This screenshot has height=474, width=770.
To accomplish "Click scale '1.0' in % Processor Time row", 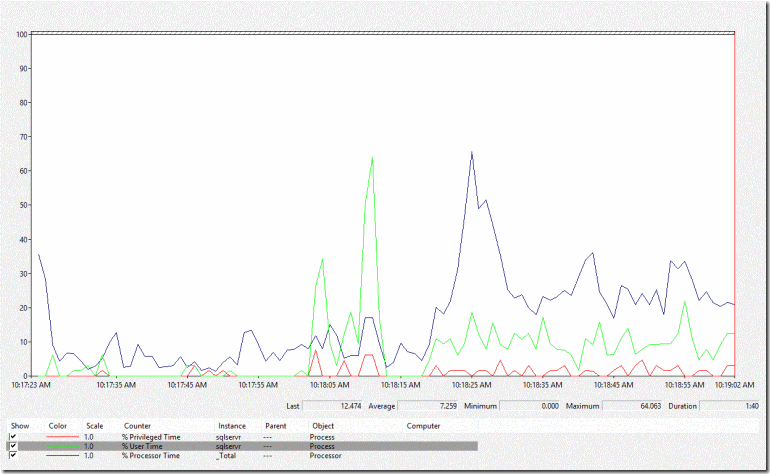I will 89,455.
